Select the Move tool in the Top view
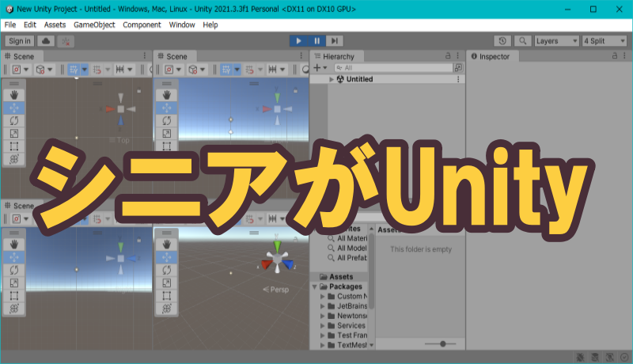 click(14, 108)
